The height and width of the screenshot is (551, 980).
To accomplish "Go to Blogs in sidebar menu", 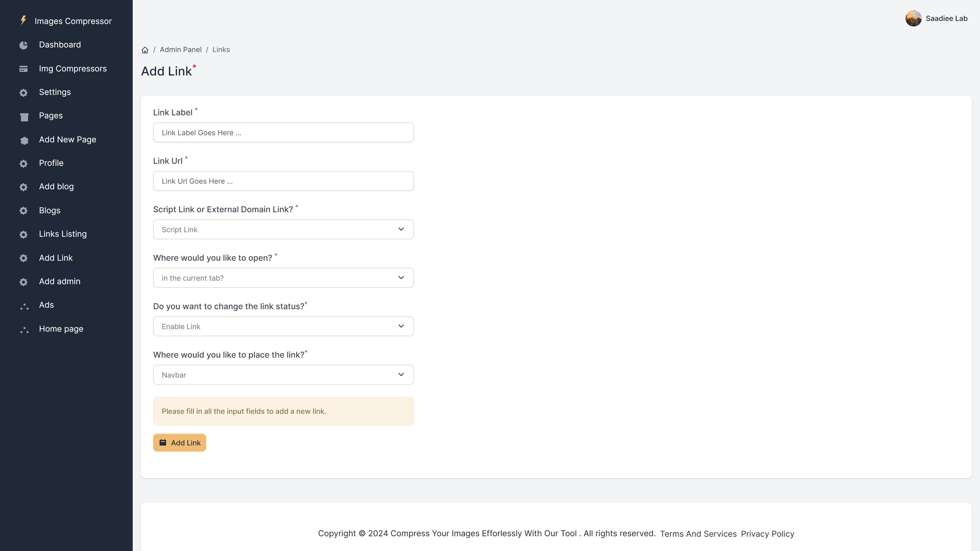I will [50, 211].
